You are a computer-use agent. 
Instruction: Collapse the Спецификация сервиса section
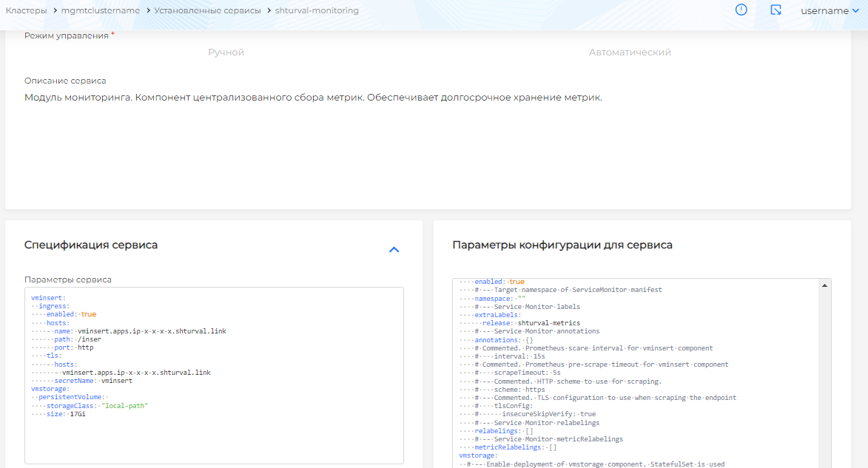394,250
